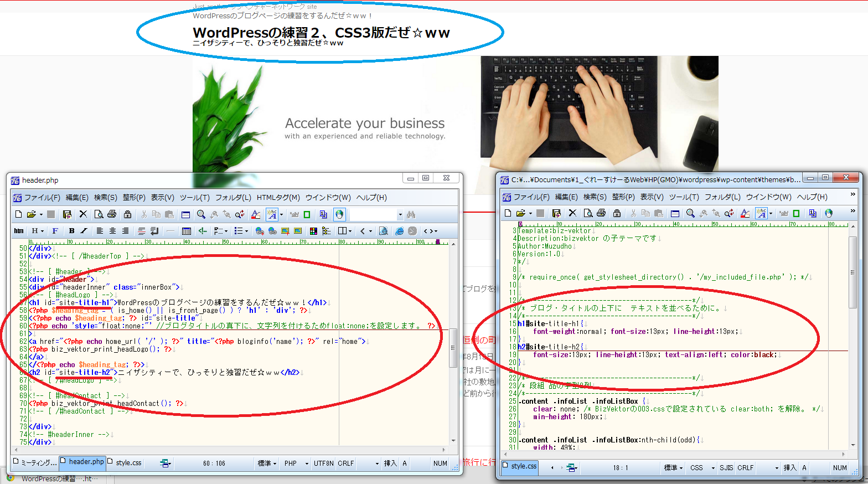Image resolution: width=868 pixels, height=484 pixels.
Task: Preview in Internet Explorer icon
Action: click(x=399, y=231)
